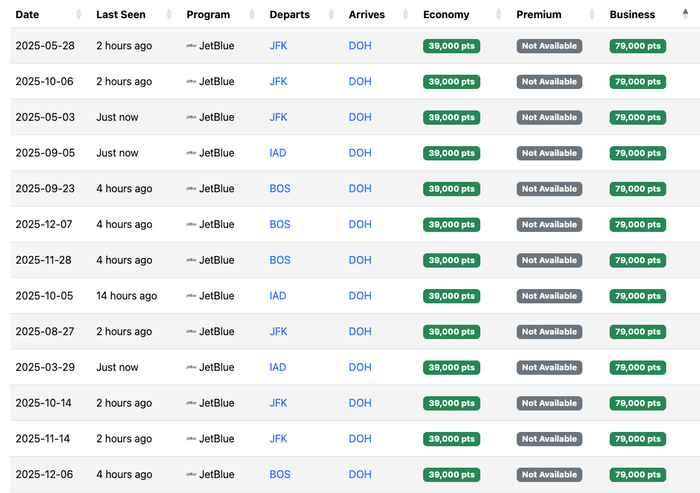The width and height of the screenshot is (700, 493).
Task: Open IAD departure link for 2025-09-05
Action: click(278, 153)
